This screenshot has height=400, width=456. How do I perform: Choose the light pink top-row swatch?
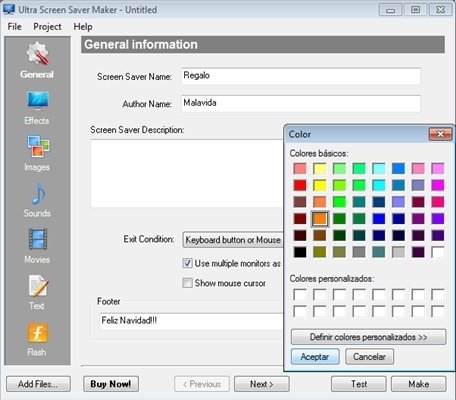[418, 168]
